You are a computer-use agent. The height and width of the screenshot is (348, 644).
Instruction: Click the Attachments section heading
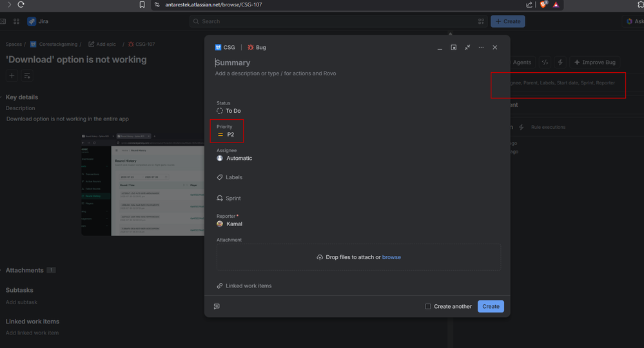(x=24, y=271)
